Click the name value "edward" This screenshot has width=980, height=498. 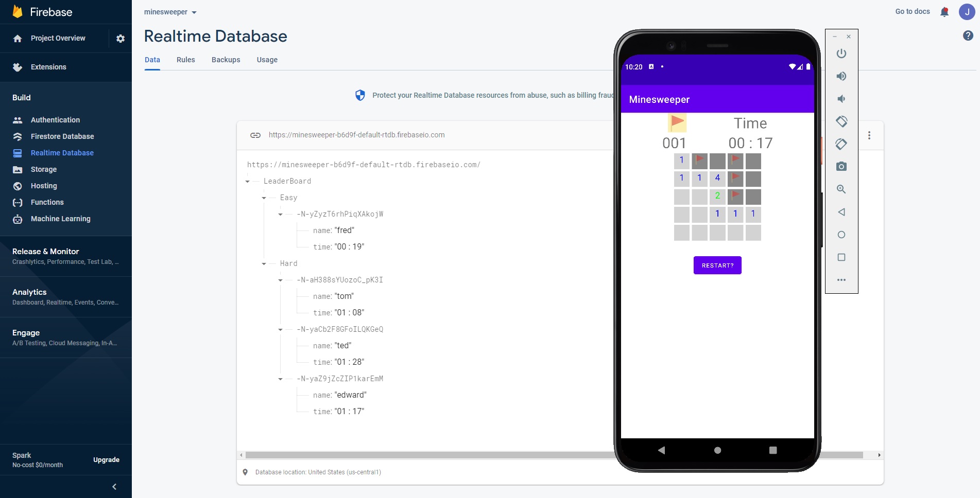[351, 395]
